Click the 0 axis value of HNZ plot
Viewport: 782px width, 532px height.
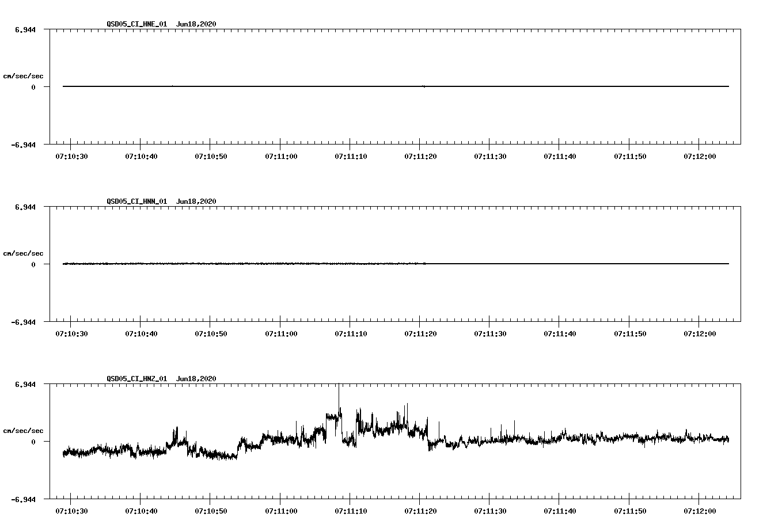click(x=33, y=442)
